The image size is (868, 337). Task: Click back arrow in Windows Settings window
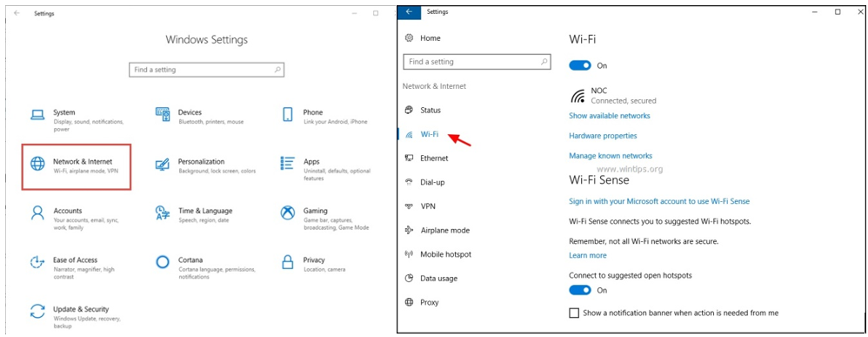pos(17,13)
